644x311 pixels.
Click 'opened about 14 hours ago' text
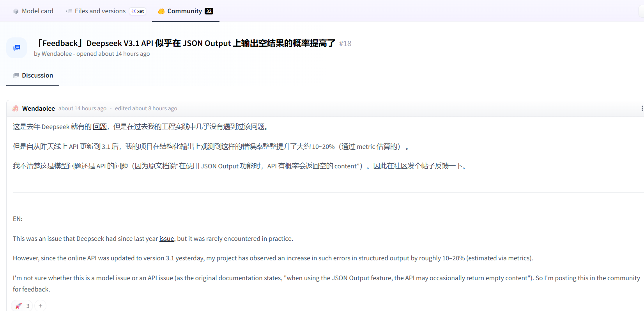[x=113, y=54]
